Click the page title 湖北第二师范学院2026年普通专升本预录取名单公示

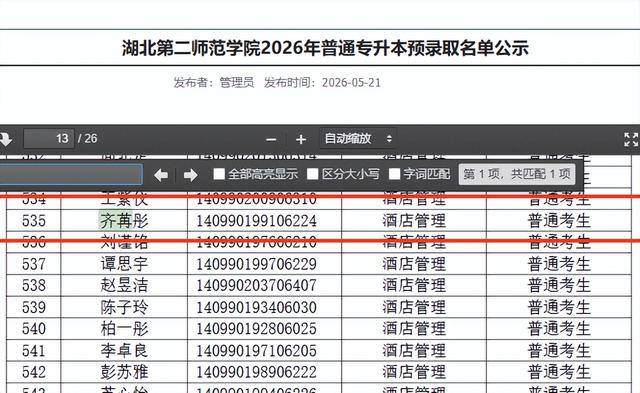pos(325,48)
